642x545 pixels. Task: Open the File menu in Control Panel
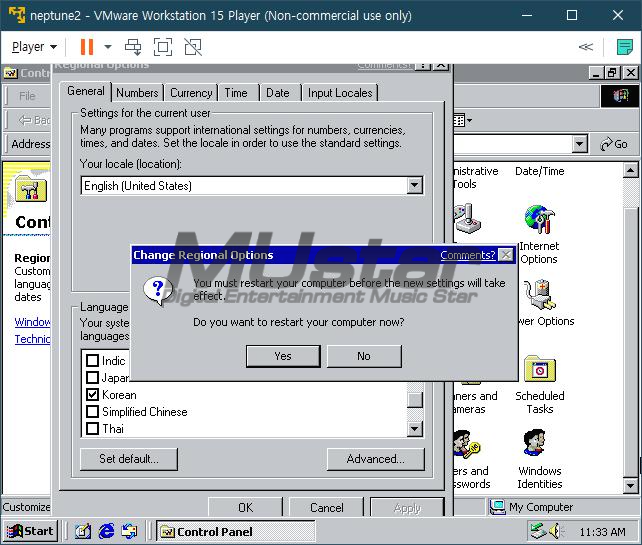click(x=27, y=96)
